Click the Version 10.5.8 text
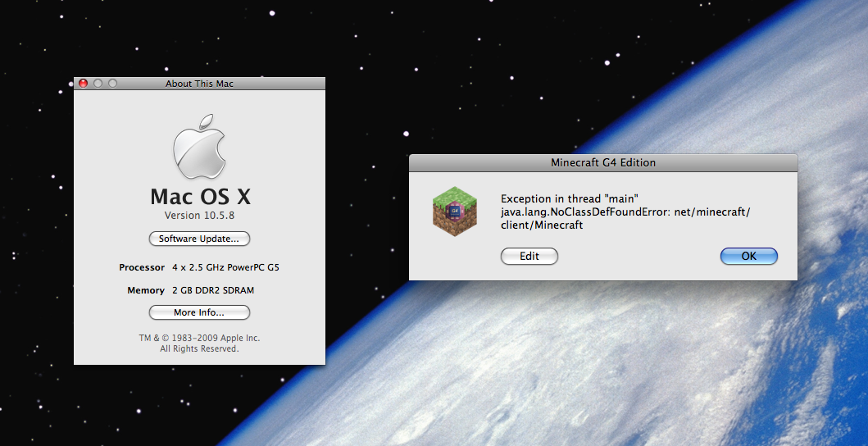Image resolution: width=868 pixels, height=446 pixels. 199,215
